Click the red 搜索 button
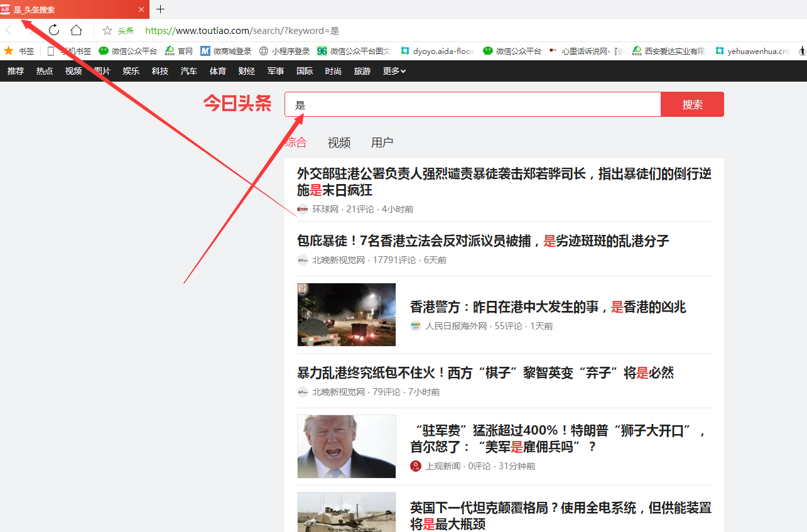The width and height of the screenshot is (807, 532). (692, 104)
